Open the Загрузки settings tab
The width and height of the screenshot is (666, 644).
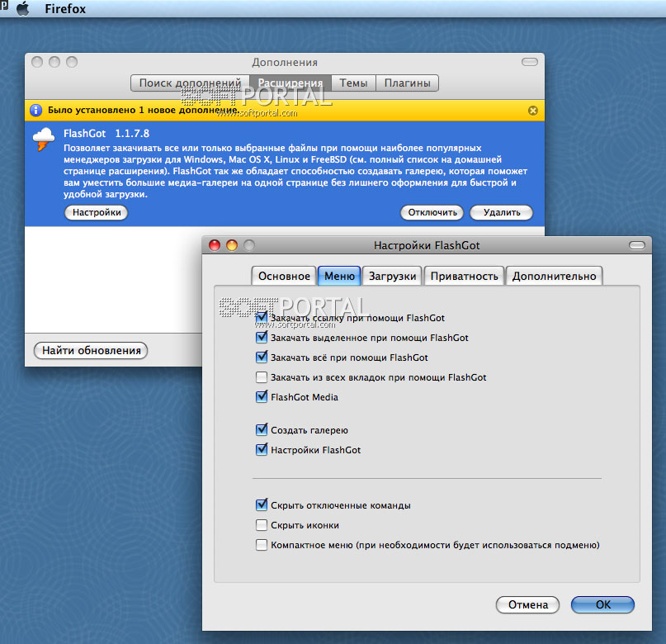(x=392, y=276)
